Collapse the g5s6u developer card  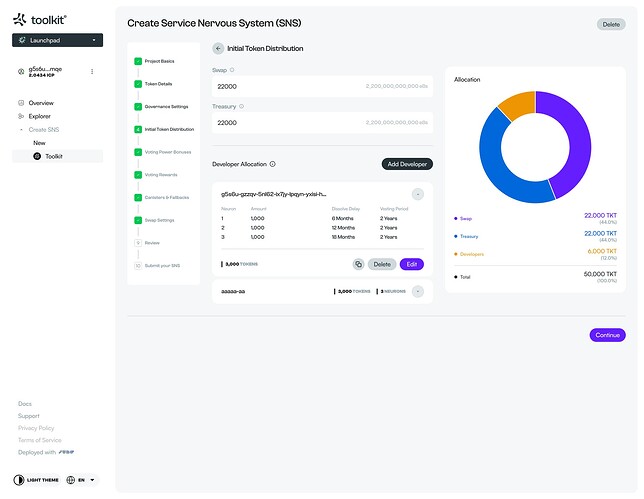pos(418,194)
